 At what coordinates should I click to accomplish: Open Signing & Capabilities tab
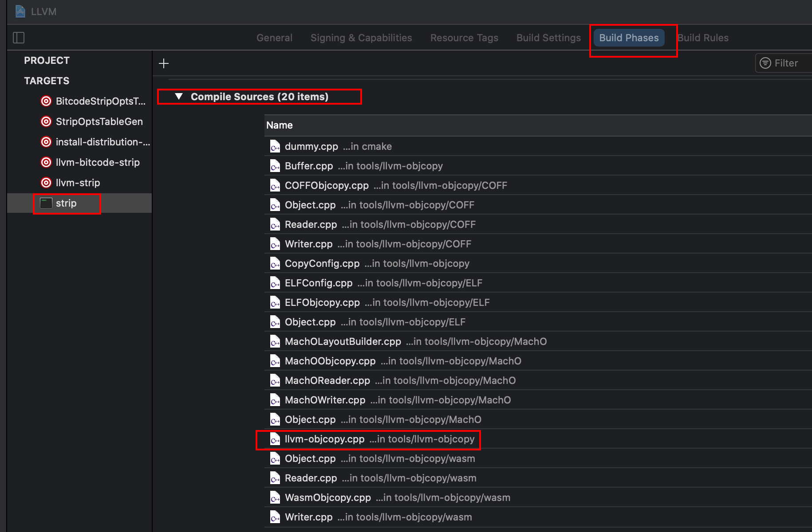pos(361,38)
